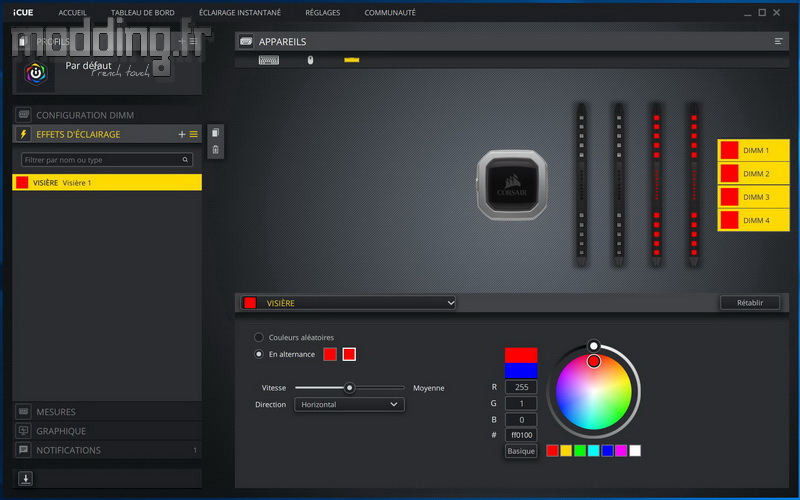
Task: Click the Mesures section icon
Action: [23, 411]
